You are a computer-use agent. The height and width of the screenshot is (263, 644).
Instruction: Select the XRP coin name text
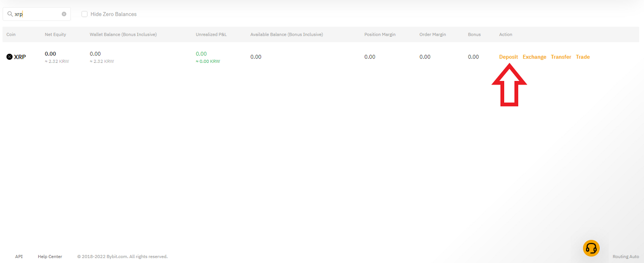click(20, 57)
